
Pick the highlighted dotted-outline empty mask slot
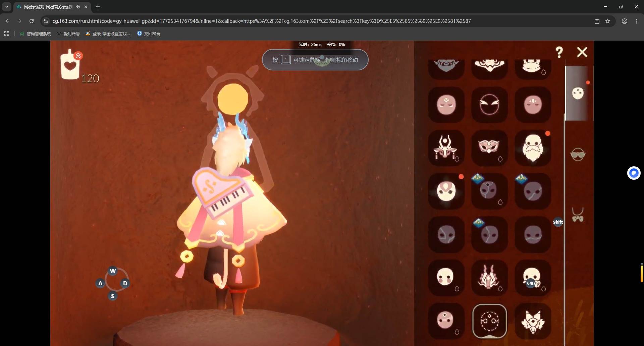tap(489, 321)
